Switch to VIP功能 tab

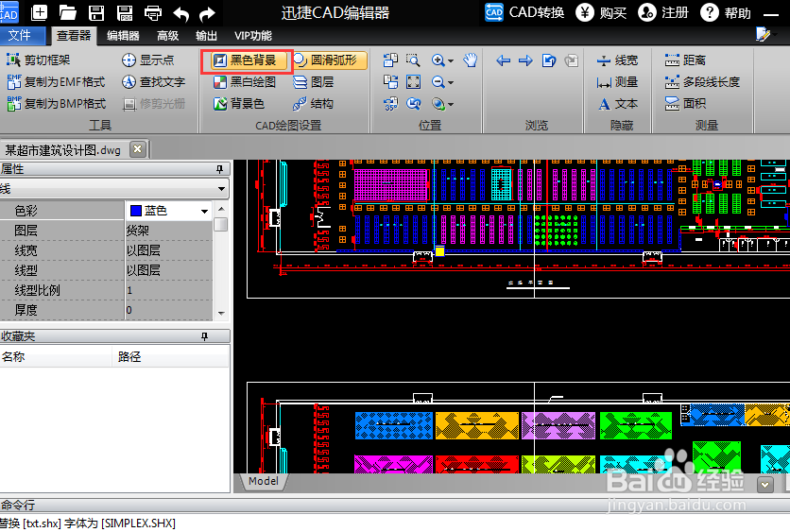pos(253,36)
